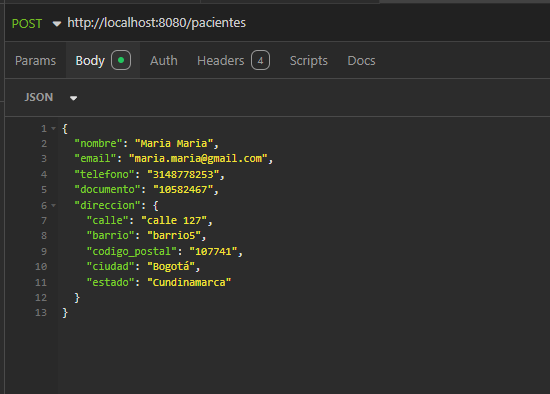Click the "telefono" key on line 4
The width and height of the screenshot is (550, 394).
click(104, 174)
